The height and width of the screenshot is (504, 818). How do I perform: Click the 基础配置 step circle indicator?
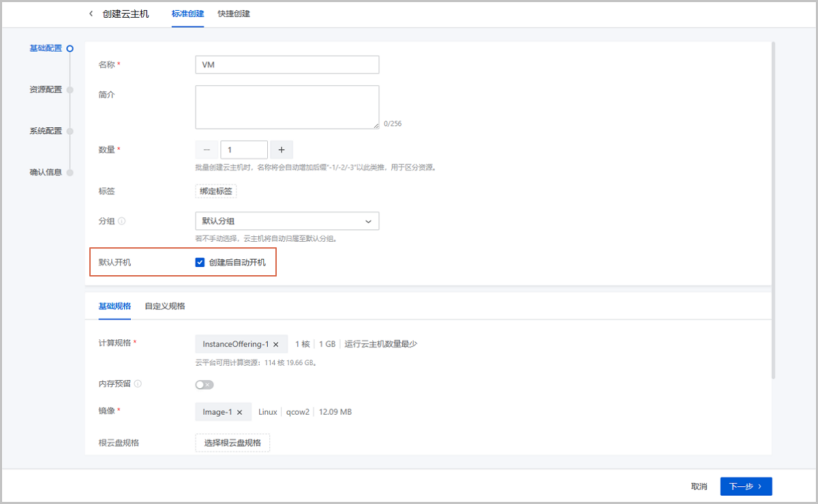click(x=70, y=48)
